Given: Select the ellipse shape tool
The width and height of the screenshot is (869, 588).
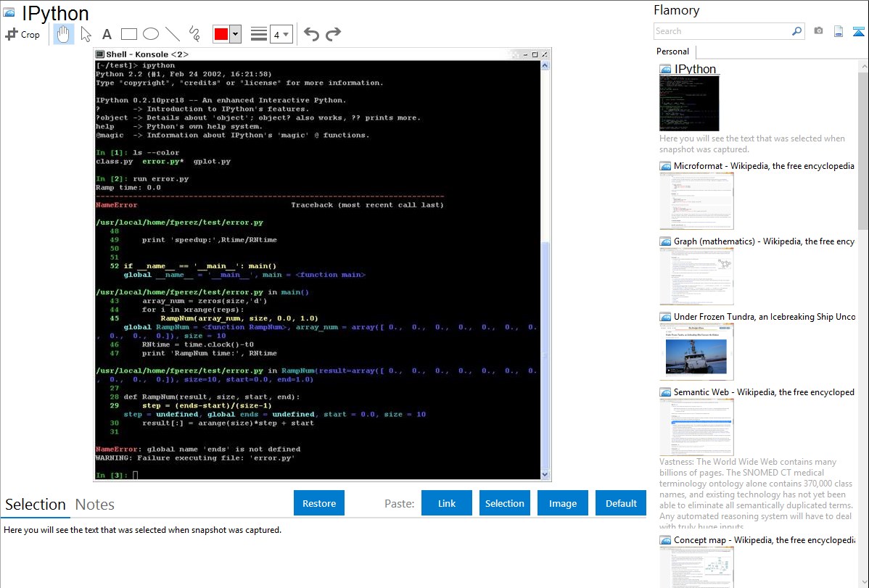Looking at the screenshot, I should pyautogui.click(x=151, y=34).
